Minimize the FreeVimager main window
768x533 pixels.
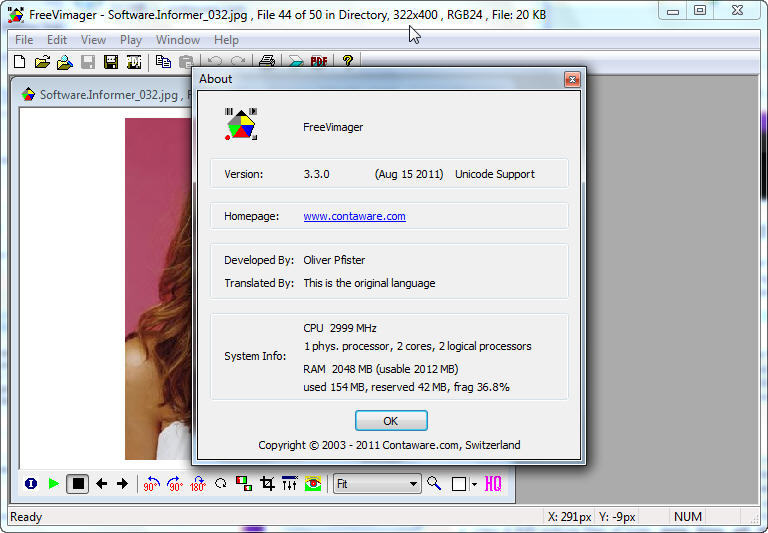pyautogui.click(x=673, y=10)
